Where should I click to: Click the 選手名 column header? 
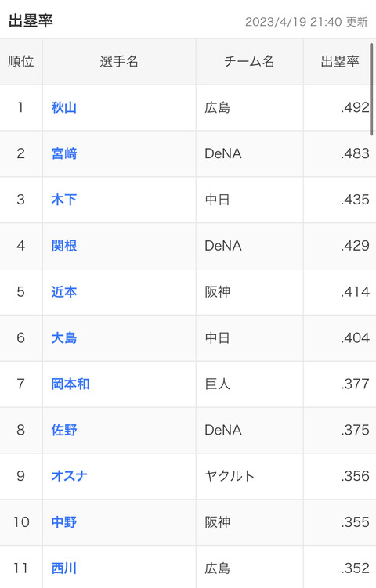coord(119,62)
